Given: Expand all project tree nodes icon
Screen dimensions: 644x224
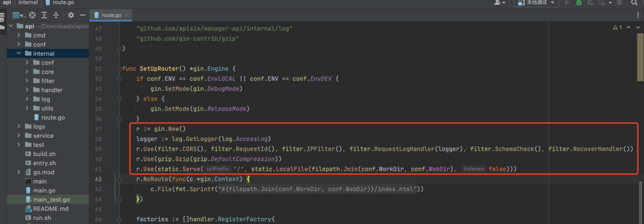Looking at the screenshot, I should pos(44,16).
